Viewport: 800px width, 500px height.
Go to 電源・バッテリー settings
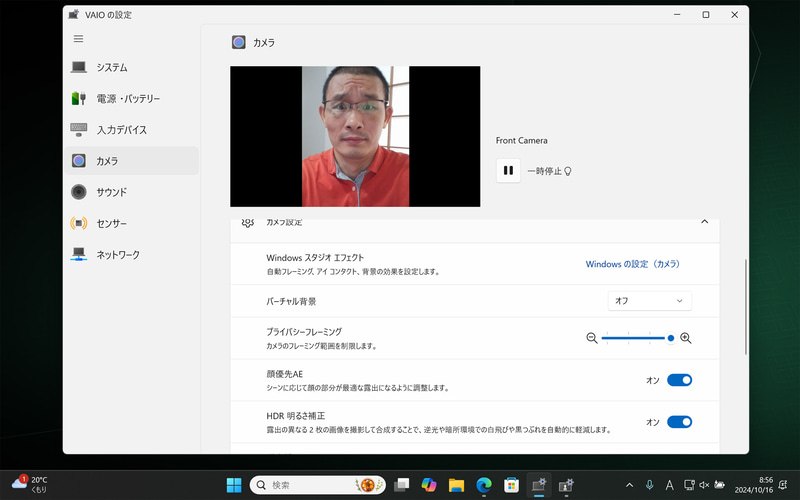(127, 99)
